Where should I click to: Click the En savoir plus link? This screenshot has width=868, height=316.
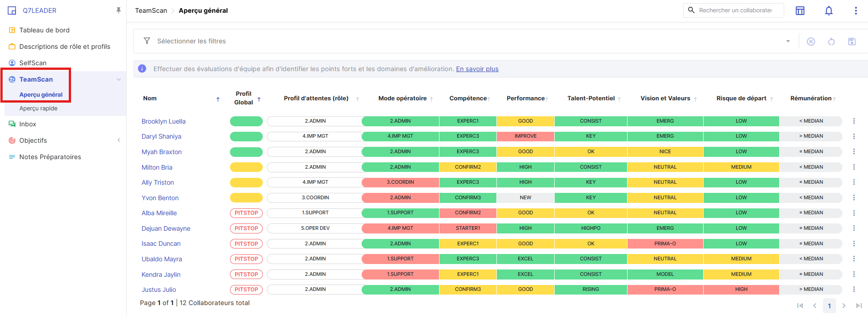[x=477, y=69]
